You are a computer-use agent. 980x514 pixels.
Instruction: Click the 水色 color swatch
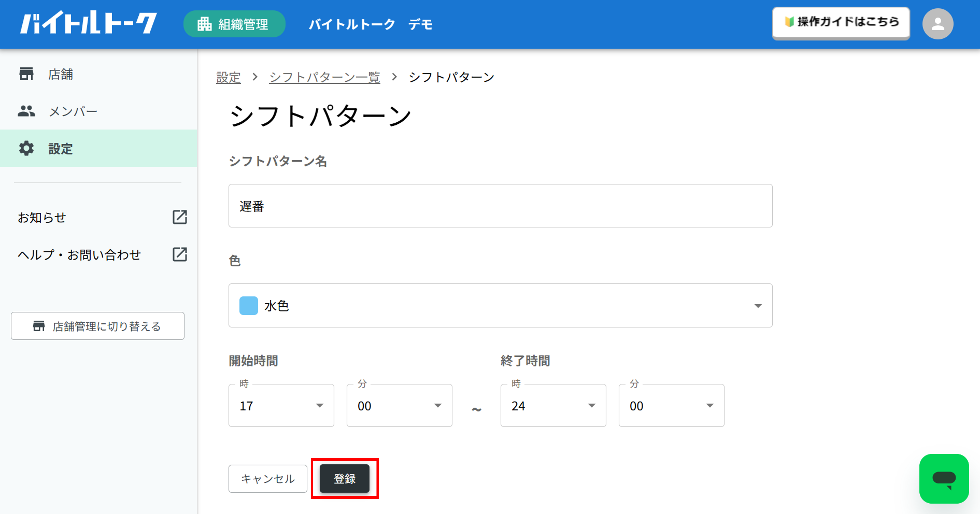click(x=249, y=306)
